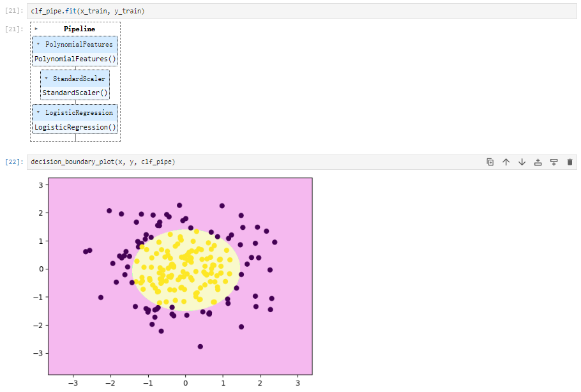This screenshot has width=581, height=392.
Task: Move cell 22 up with the arrow icon
Action: [506, 162]
